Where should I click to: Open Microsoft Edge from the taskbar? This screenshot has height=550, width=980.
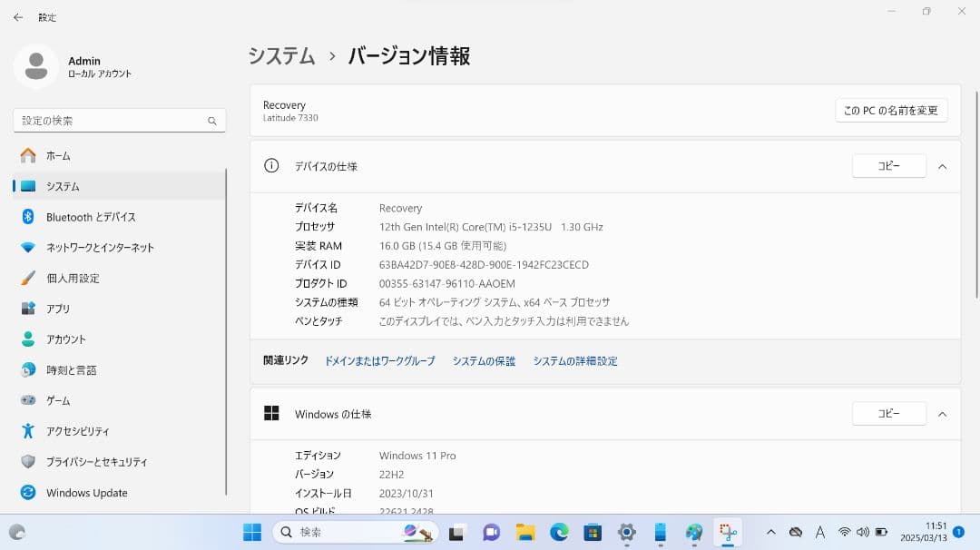560,532
